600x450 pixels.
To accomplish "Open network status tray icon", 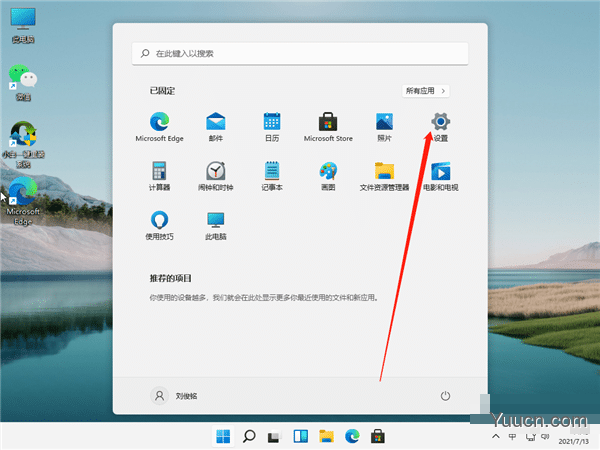I will 530,437.
